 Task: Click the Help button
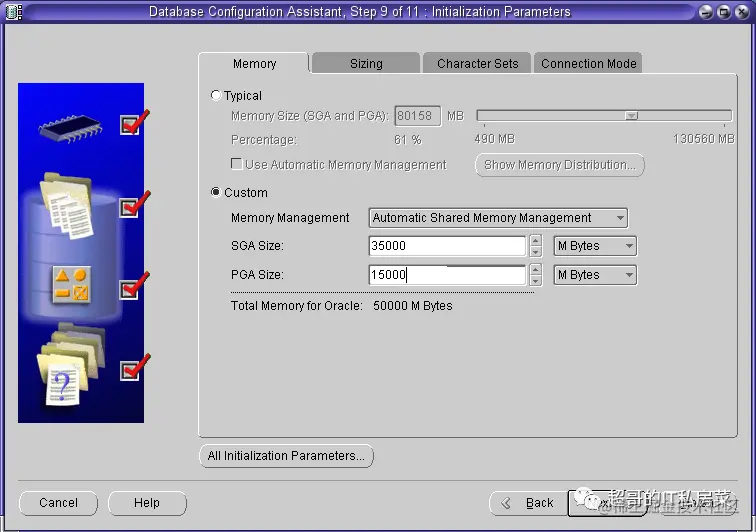pos(147,503)
